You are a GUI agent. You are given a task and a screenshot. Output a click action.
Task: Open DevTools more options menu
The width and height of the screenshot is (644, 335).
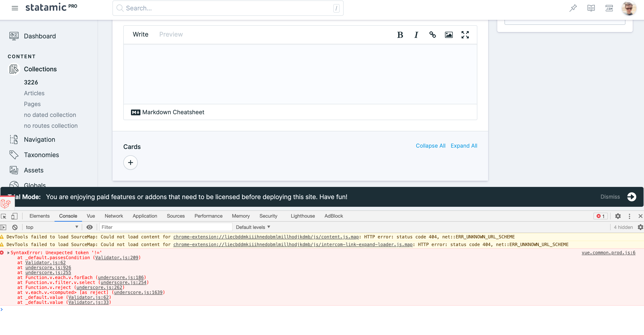coord(629,216)
